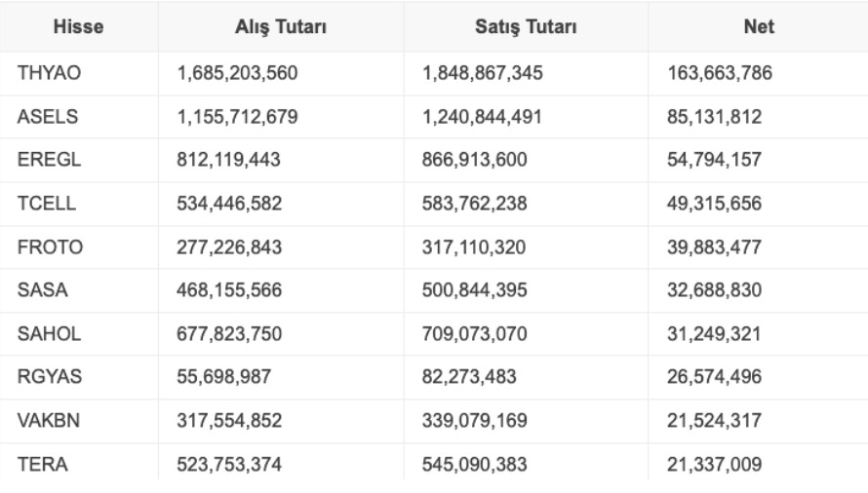Click the ASELS ticker cell
The width and height of the screenshot is (868, 493).
point(41,117)
